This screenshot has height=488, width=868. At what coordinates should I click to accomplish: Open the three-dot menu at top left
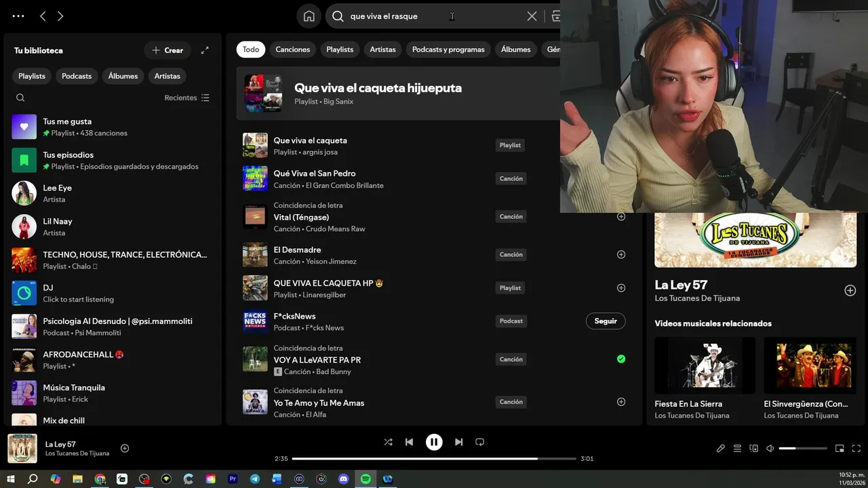click(x=18, y=16)
